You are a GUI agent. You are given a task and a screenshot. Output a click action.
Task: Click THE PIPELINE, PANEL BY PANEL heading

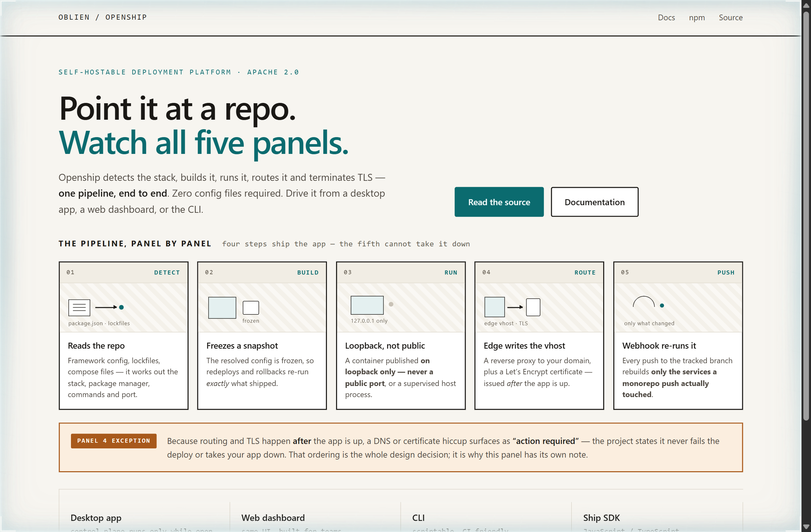tap(135, 243)
